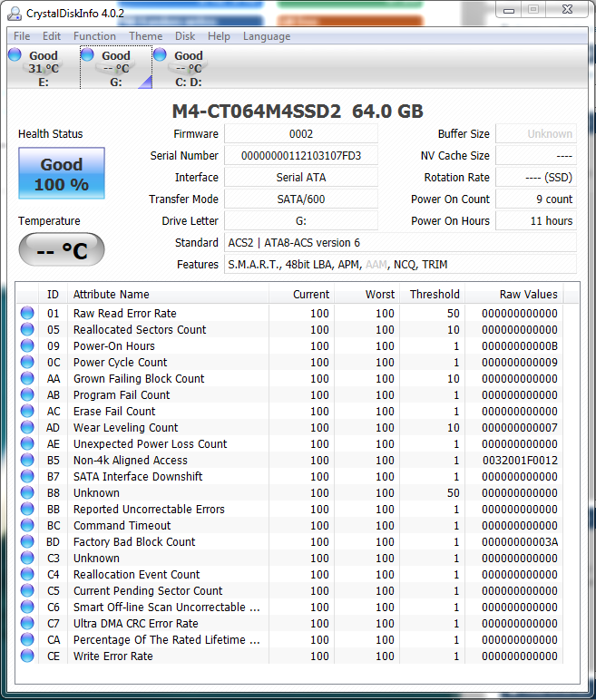This screenshot has width=596, height=700.
Task: Click the Rotation Rate (SSD) field
Action: point(536,177)
